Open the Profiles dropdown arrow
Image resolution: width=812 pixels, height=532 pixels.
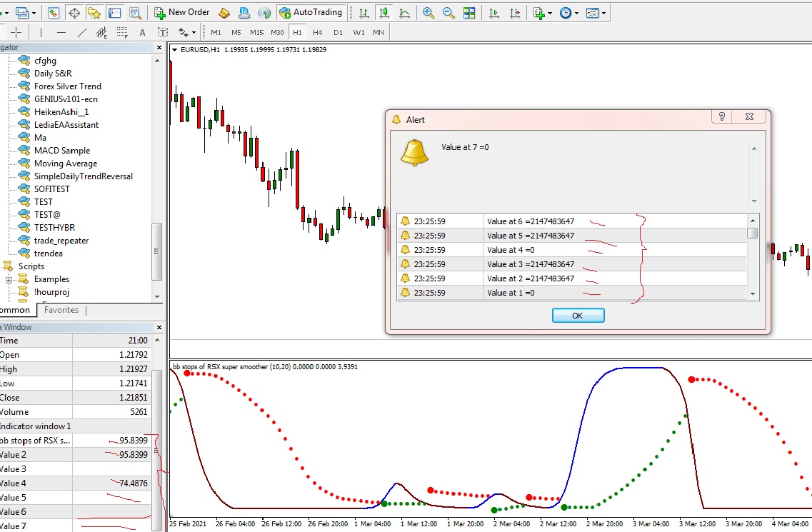point(34,13)
